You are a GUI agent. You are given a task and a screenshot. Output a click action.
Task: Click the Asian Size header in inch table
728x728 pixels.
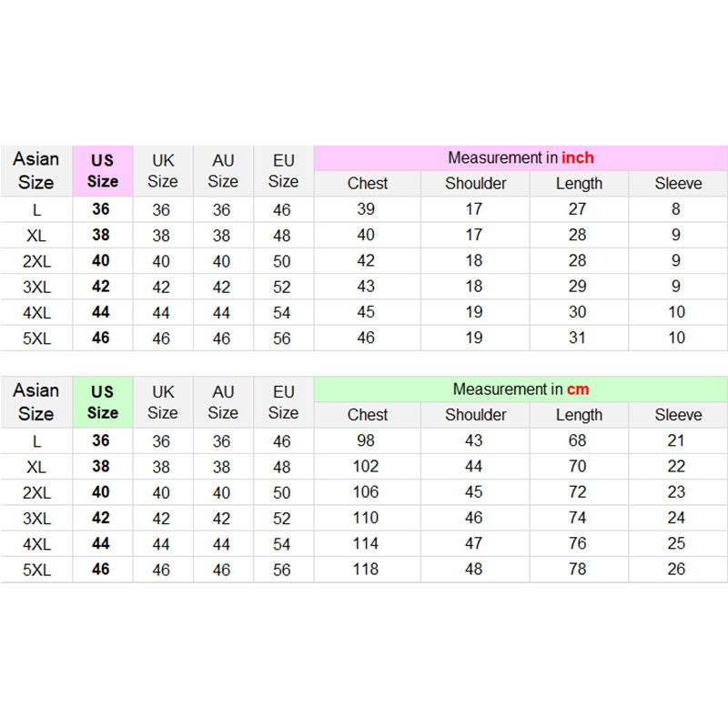[x=36, y=170]
